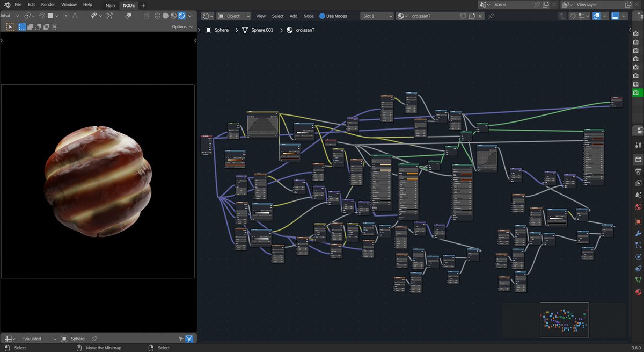Viewport: 644px width, 352px height.
Task: Open the Edit menu
Action: (32, 4)
